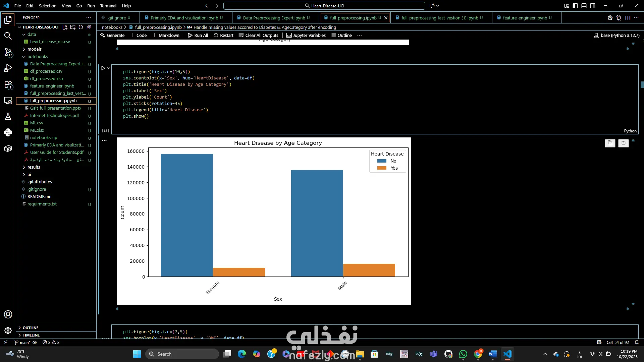This screenshot has width=644, height=362.
Task: Toggle the secondary side bar layout button
Action: [593, 6]
